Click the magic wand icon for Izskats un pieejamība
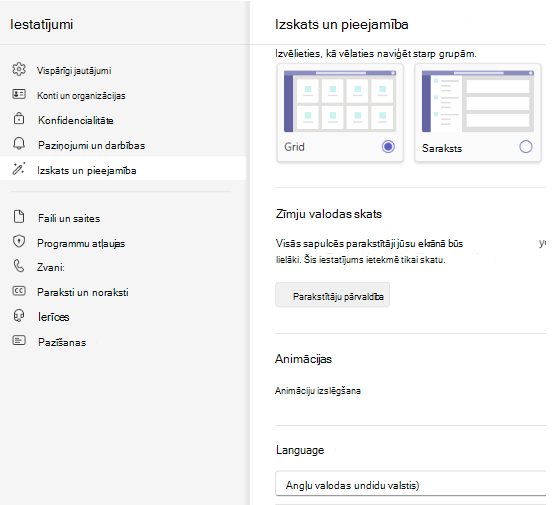The width and height of the screenshot is (553, 505). (19, 169)
